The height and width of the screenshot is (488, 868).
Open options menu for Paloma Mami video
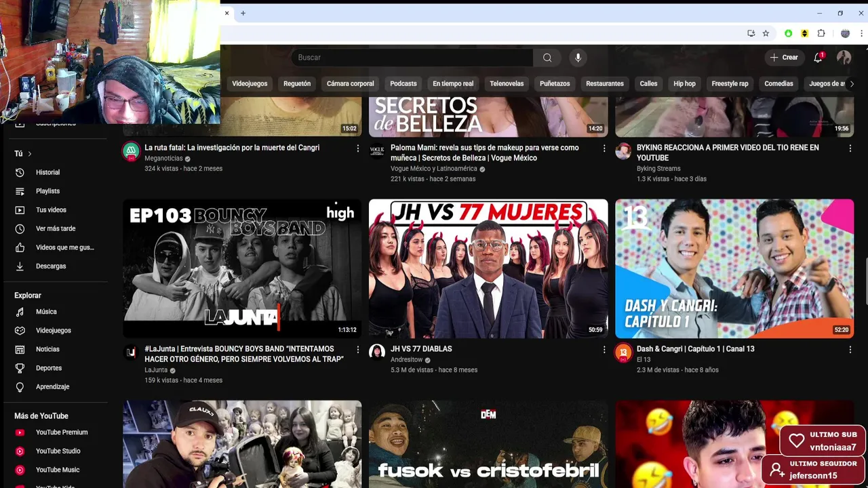click(604, 148)
